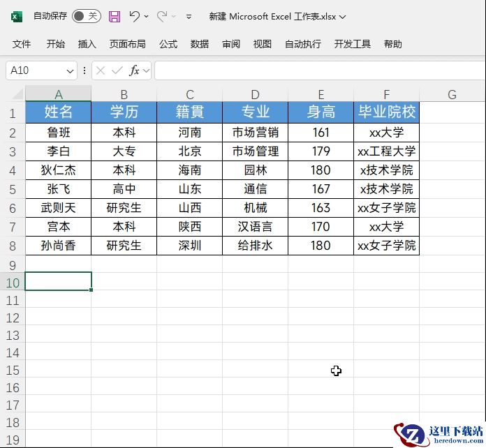486x448 pixels.
Task: Select the cell containing 大专
Action: (124, 151)
